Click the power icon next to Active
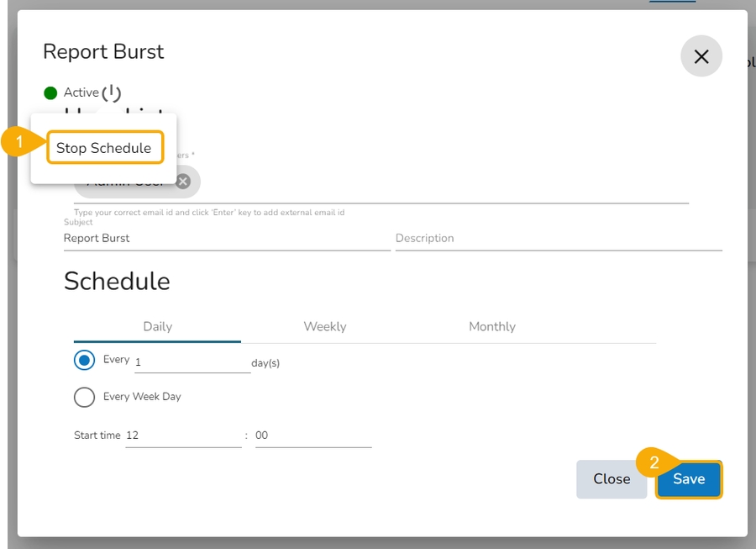 click(x=112, y=92)
